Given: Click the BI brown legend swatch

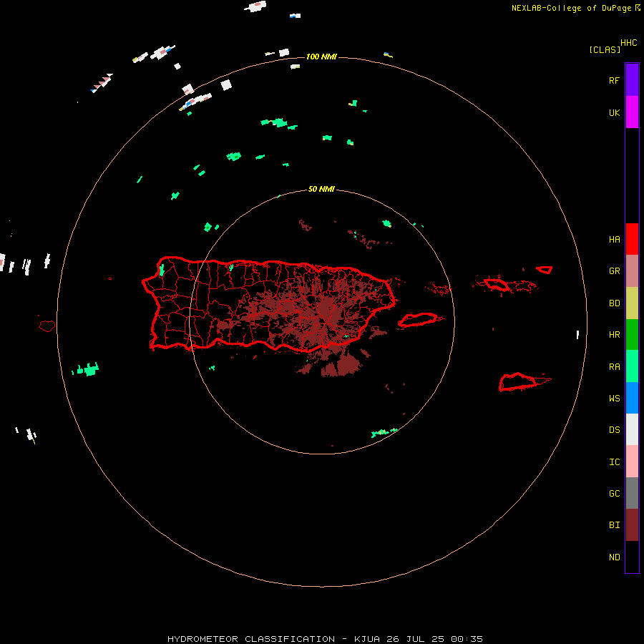Looking at the screenshot, I should [x=632, y=525].
